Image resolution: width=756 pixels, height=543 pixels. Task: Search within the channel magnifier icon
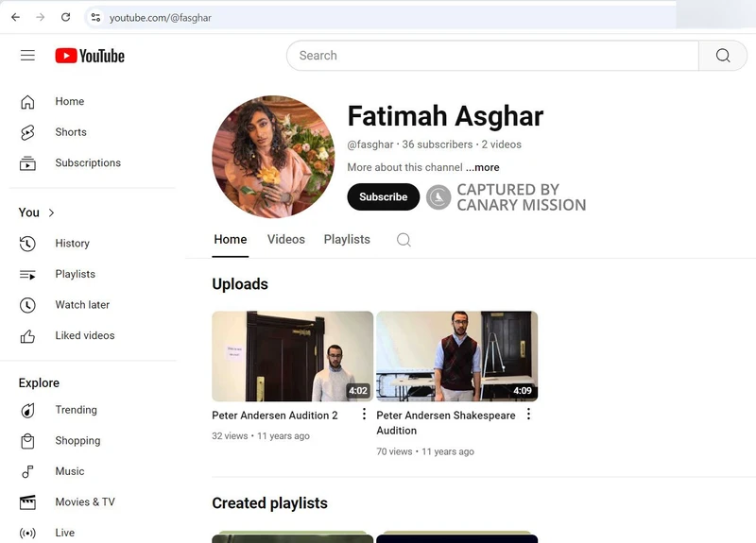pyautogui.click(x=404, y=240)
